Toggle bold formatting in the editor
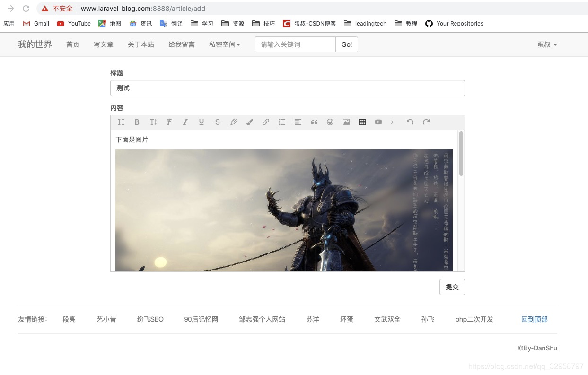The height and width of the screenshot is (375, 588). click(x=137, y=122)
